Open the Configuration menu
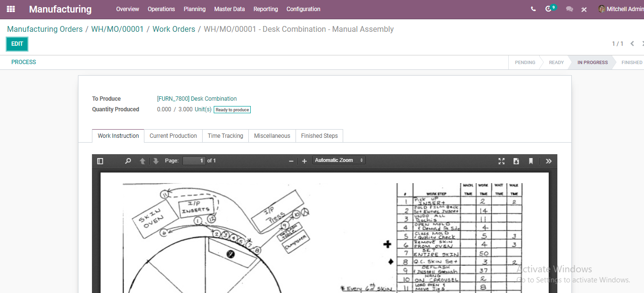The height and width of the screenshot is (293, 644). pos(303,9)
